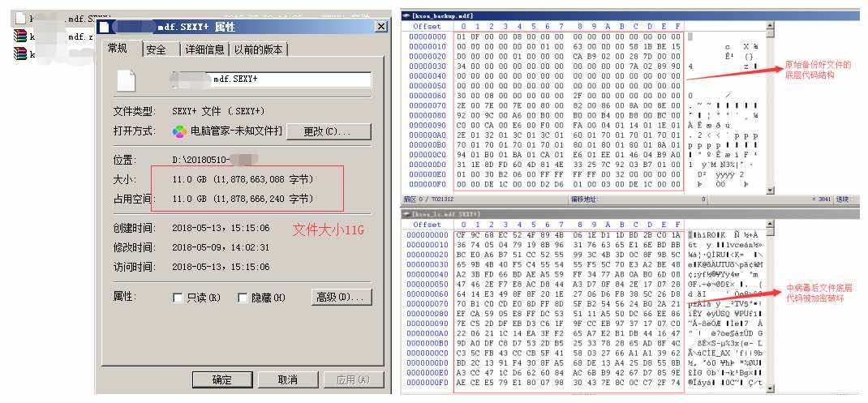Click the 应用(A) button
868x403 pixels.
(353, 379)
